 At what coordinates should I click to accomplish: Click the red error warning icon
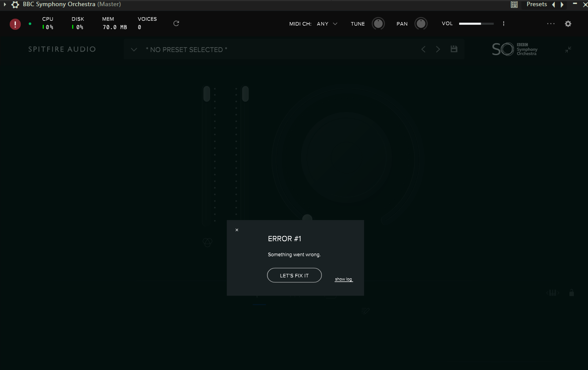tap(15, 24)
